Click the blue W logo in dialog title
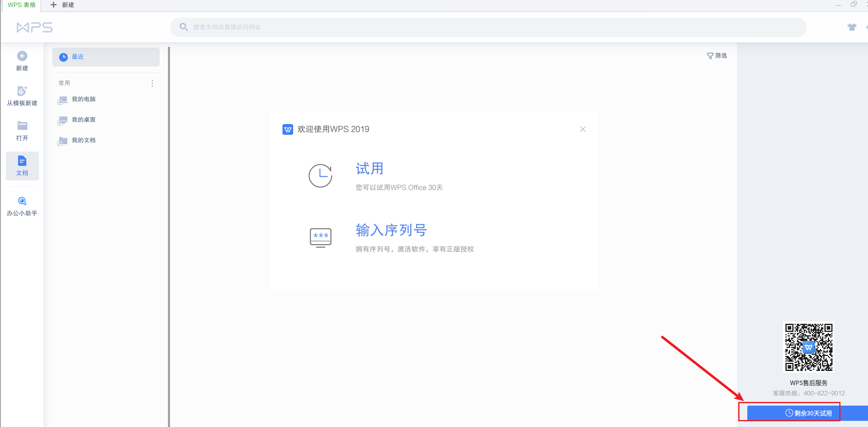868x427 pixels. pyautogui.click(x=288, y=129)
